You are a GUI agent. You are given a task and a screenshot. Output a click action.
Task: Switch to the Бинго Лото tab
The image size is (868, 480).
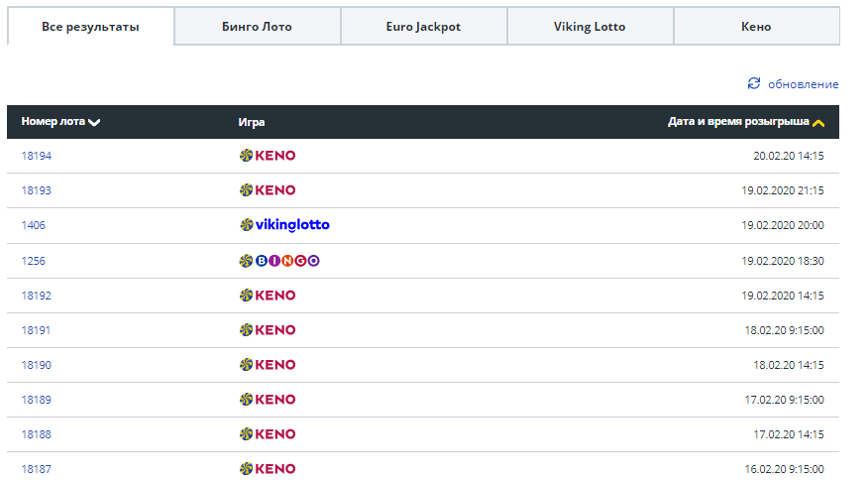coord(257,27)
